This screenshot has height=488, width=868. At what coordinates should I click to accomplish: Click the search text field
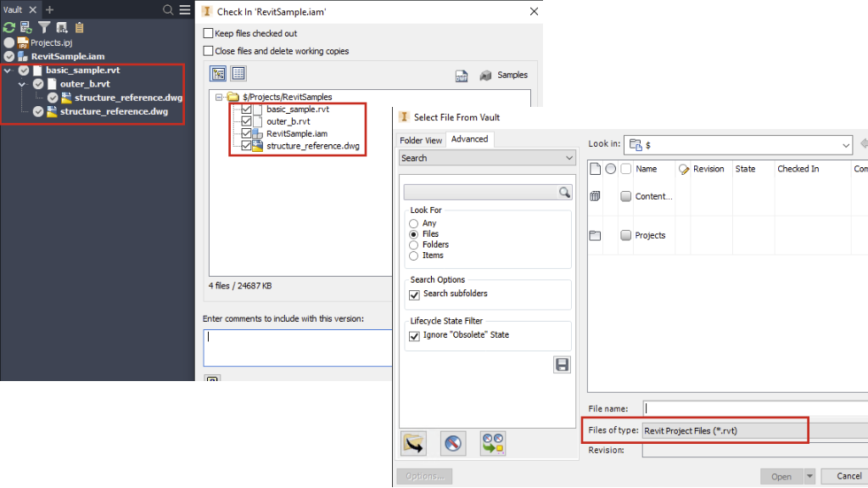(x=480, y=192)
